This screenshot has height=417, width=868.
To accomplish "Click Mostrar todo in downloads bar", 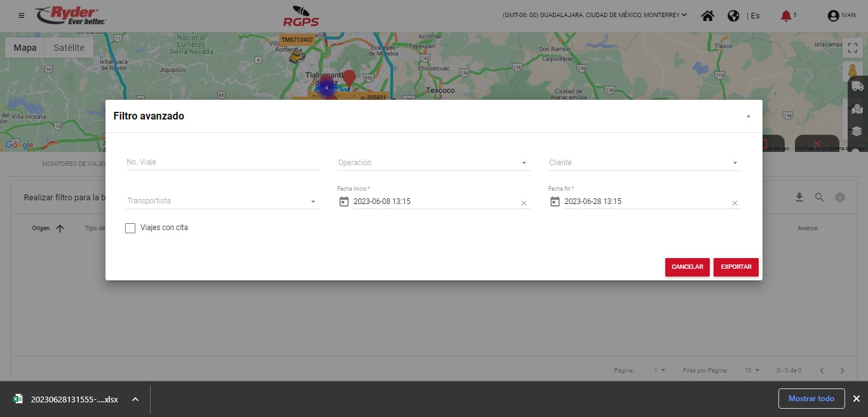I will click(x=811, y=399).
